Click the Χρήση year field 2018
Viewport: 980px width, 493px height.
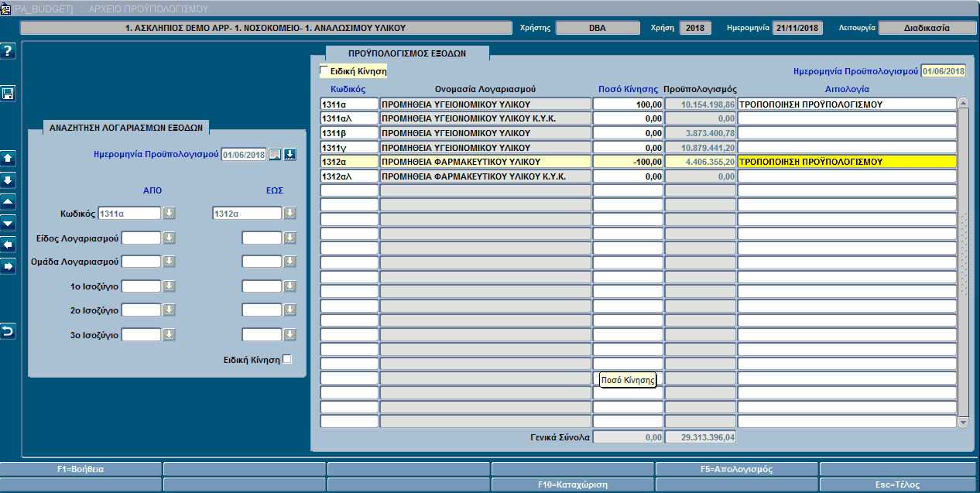695,28
